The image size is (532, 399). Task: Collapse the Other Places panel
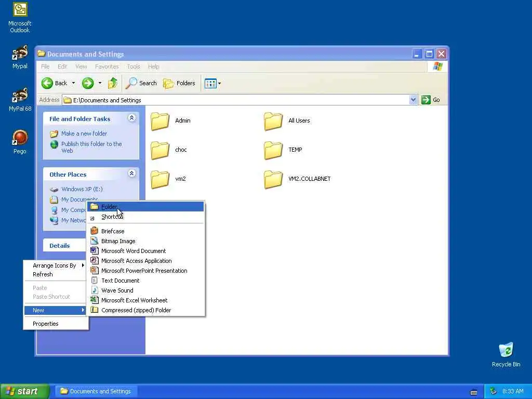pyautogui.click(x=131, y=174)
